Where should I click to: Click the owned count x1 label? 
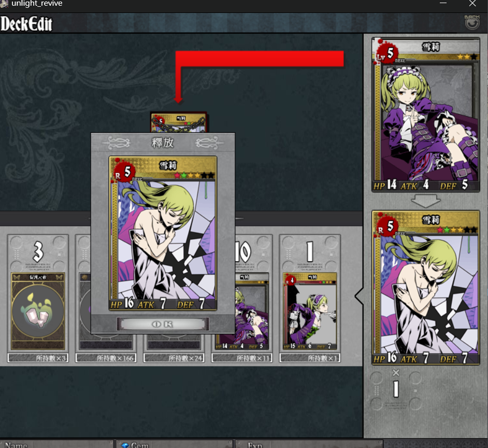coord(310,358)
